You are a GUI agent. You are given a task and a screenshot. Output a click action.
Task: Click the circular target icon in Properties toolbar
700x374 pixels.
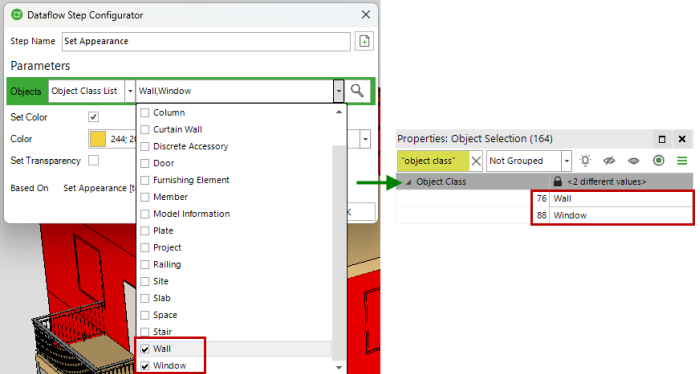[x=658, y=161]
